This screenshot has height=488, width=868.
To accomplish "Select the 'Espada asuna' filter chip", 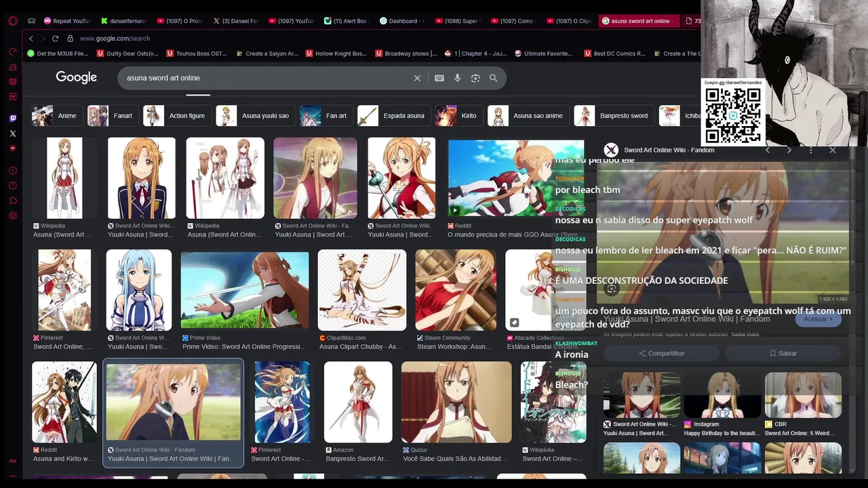I will coord(394,116).
